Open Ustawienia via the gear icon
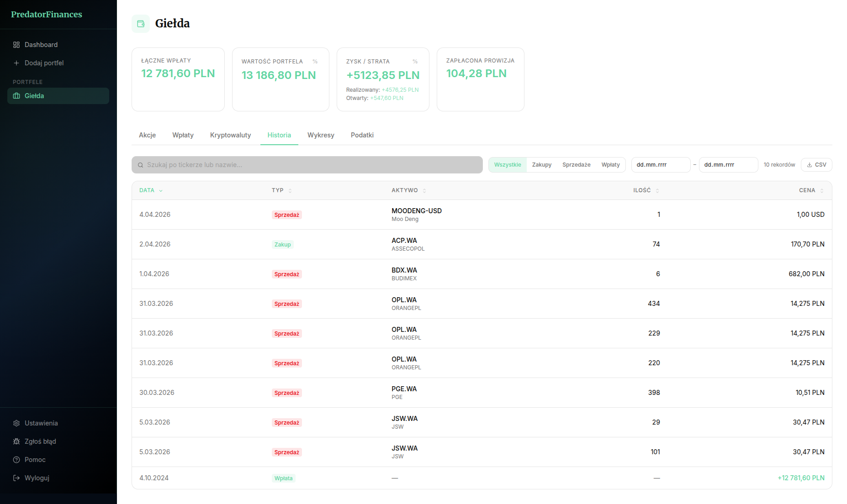The image size is (847, 504). (16, 423)
